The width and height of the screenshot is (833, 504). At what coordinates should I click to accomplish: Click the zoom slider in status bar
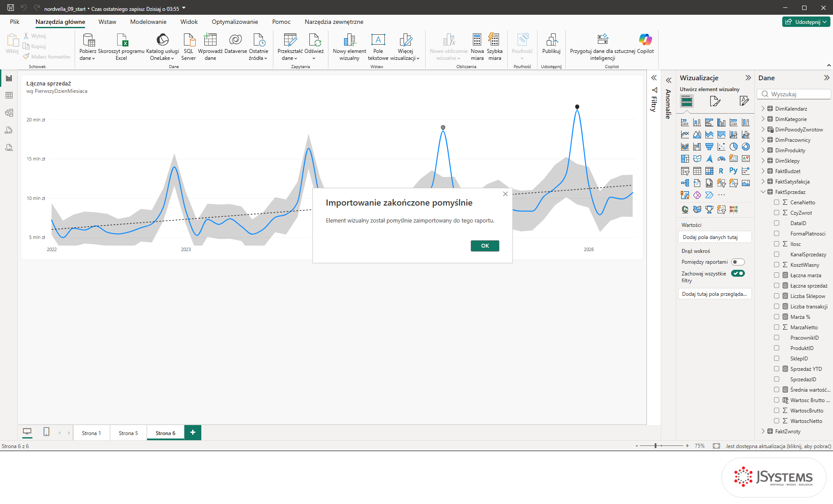[x=661, y=446]
